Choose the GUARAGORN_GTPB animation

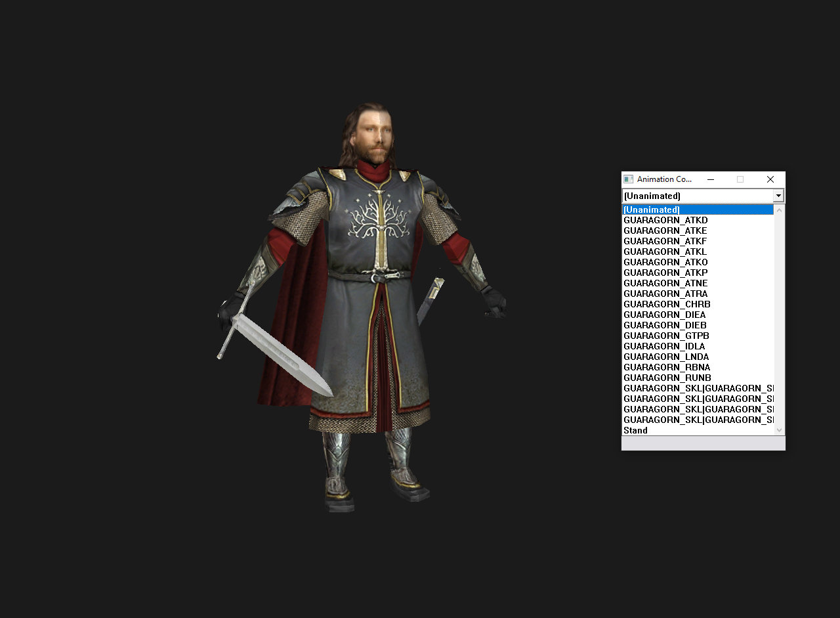[x=698, y=336]
